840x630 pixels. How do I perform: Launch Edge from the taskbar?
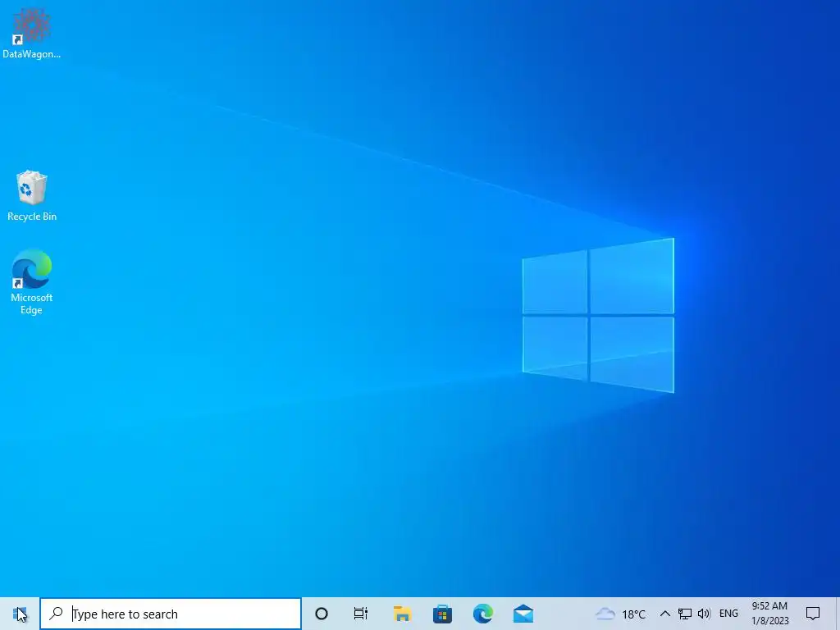pyautogui.click(x=482, y=614)
